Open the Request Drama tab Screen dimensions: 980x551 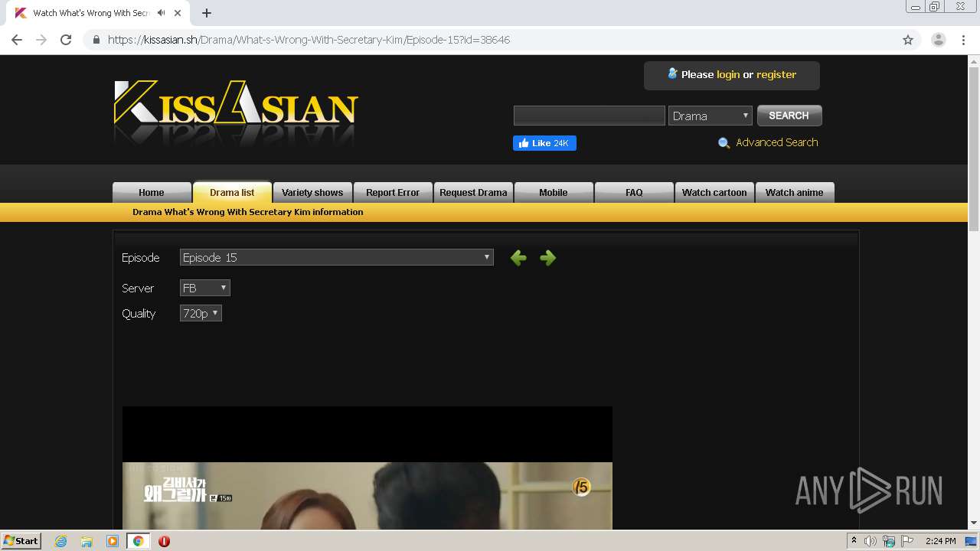(x=473, y=192)
